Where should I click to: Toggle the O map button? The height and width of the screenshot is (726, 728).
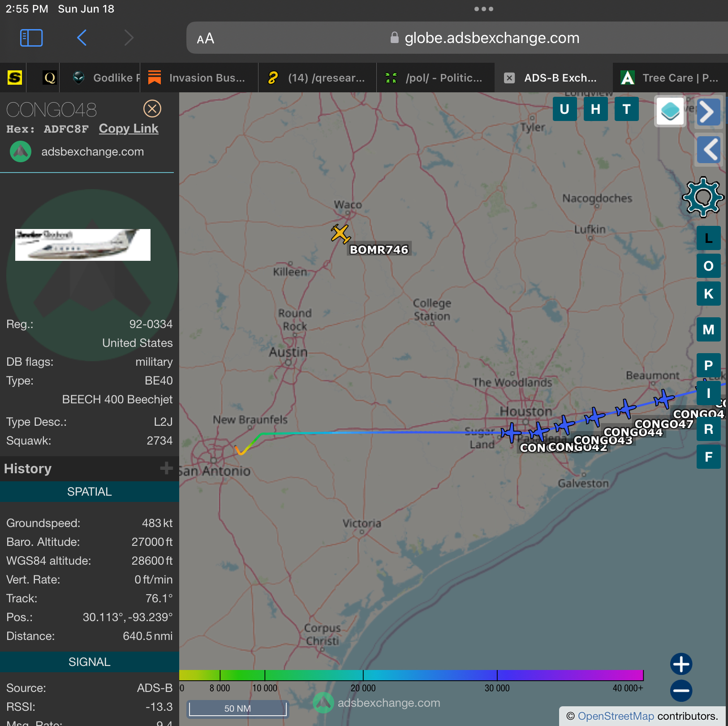pyautogui.click(x=709, y=266)
